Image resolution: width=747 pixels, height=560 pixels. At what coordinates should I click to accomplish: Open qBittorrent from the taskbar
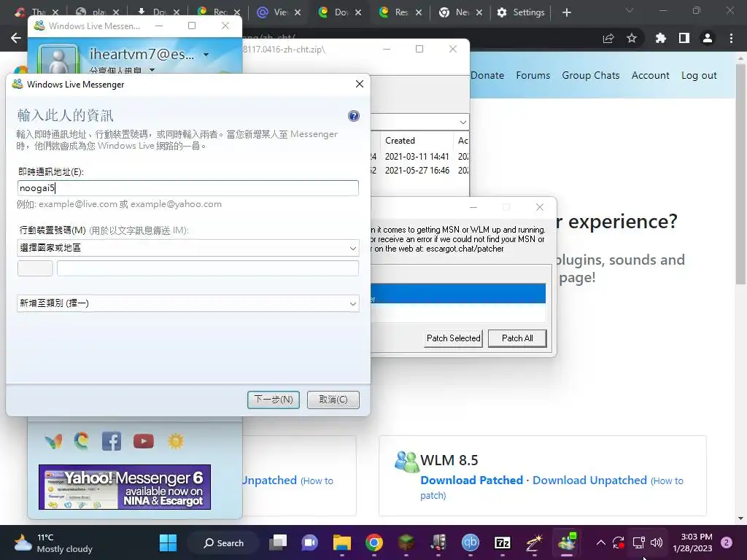(471, 542)
